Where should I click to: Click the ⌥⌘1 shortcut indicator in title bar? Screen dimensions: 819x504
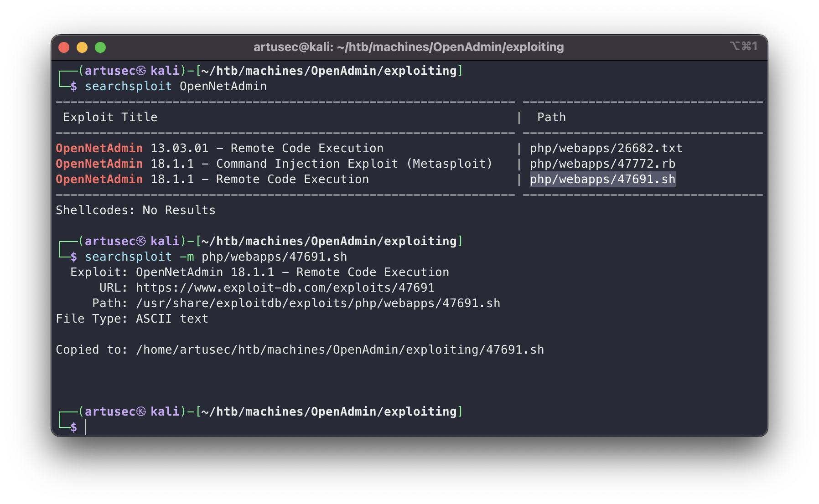coord(743,46)
